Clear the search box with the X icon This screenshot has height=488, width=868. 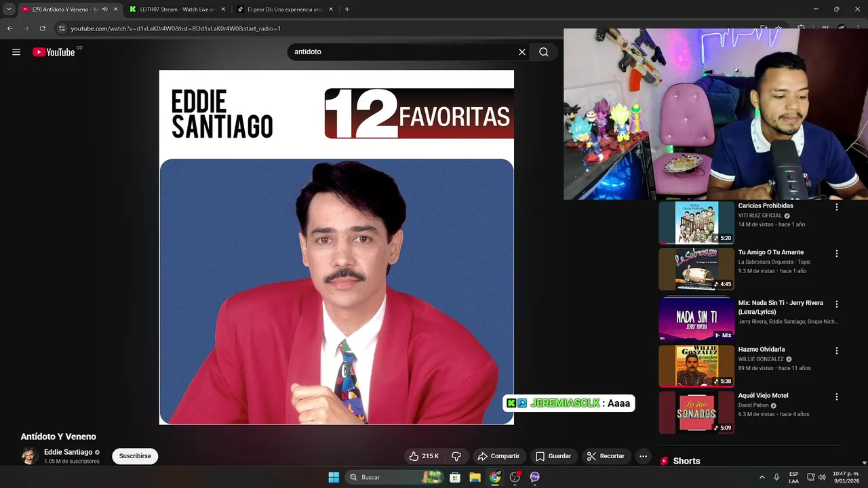[522, 52]
